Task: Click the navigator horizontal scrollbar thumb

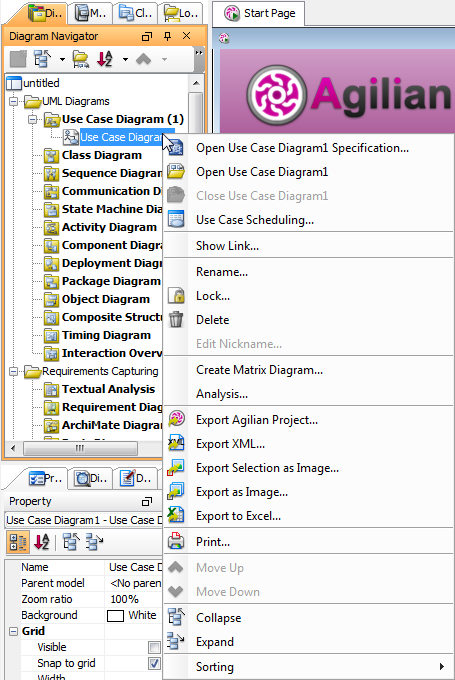Action: click(x=80, y=448)
